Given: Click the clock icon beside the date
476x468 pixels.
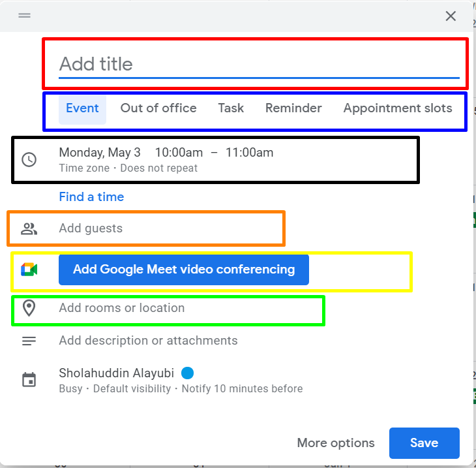Looking at the screenshot, I should coord(29,159).
